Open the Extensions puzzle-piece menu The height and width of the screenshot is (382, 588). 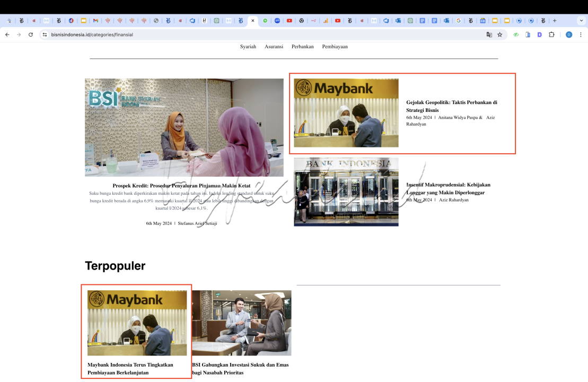[551, 34]
